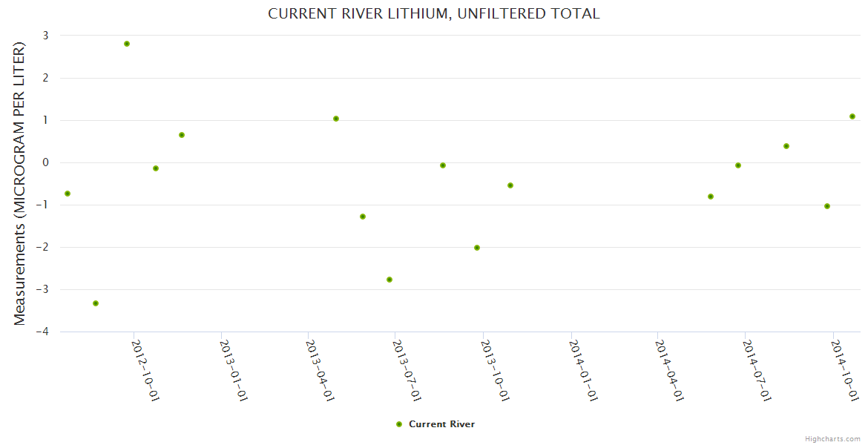Screen dimensions: 868x445
Task: Toggle the Current River series legend label
Action: pos(441,424)
